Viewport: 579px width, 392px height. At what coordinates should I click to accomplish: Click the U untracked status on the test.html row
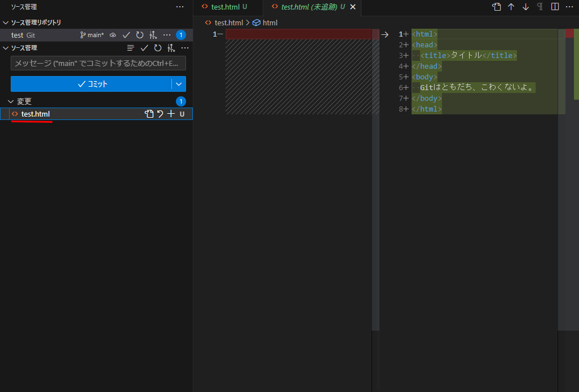182,114
